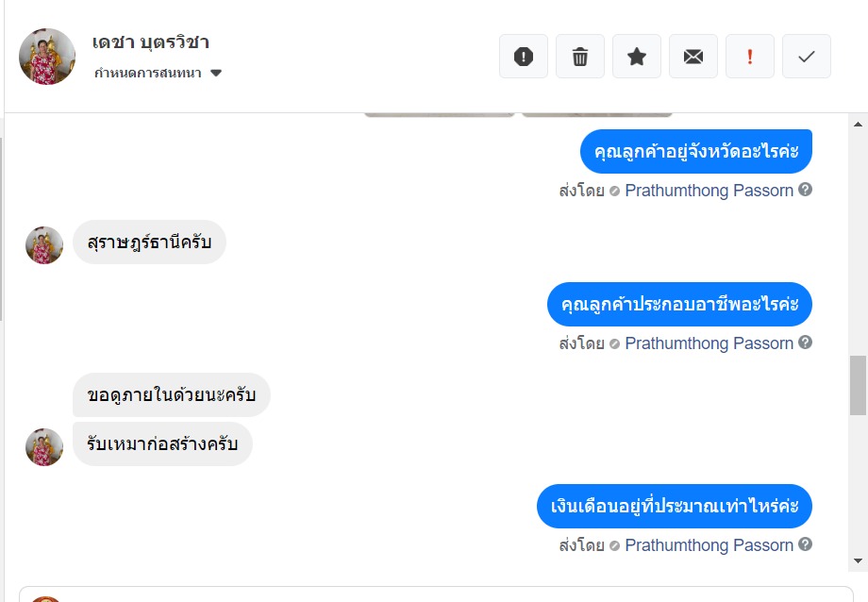Click help icon under the คุณลูกค้าอยู่จังหวัดอะไรค่ะ message
868x602 pixels.
tap(805, 190)
